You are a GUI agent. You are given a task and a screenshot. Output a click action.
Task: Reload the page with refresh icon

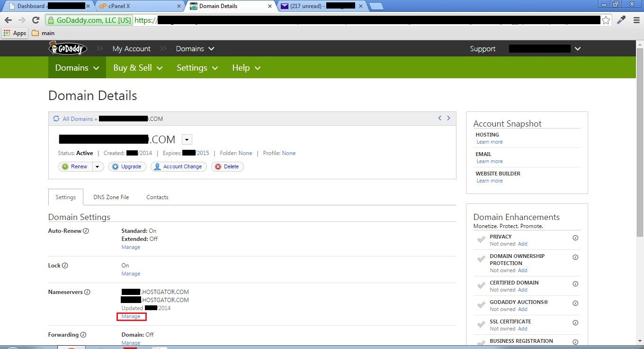[36, 20]
